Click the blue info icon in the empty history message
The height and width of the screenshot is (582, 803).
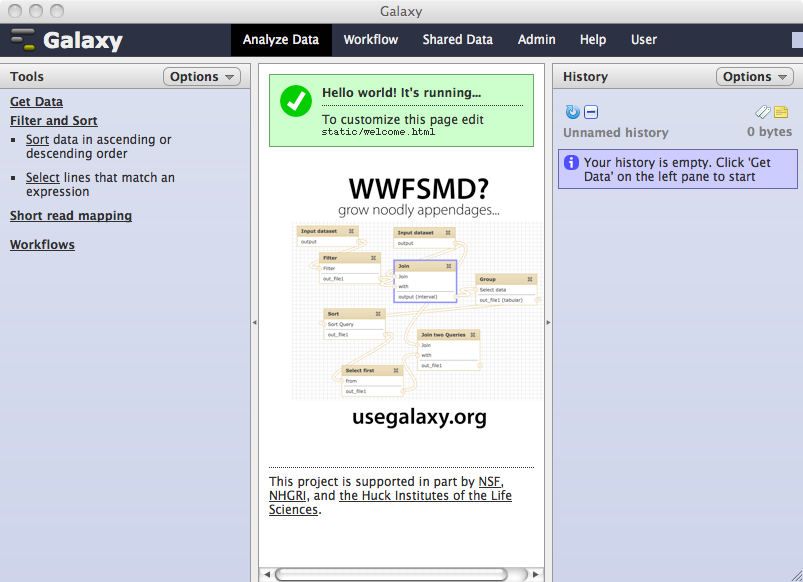[571, 162]
